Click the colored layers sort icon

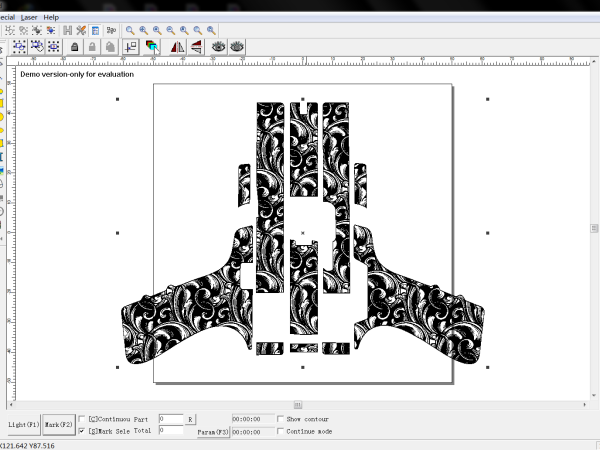(152, 47)
